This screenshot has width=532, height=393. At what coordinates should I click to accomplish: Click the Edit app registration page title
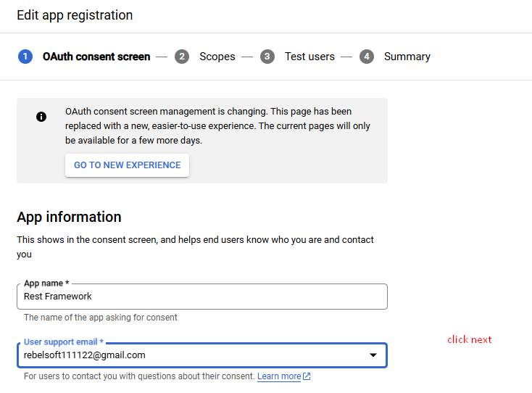pos(75,15)
